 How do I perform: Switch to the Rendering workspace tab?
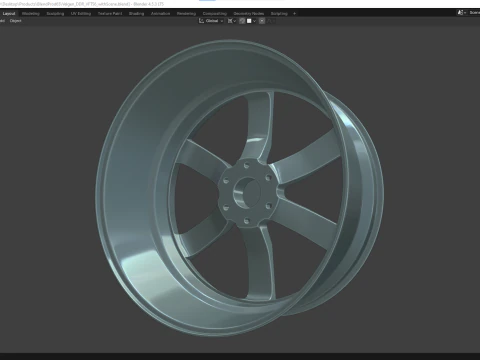point(186,14)
